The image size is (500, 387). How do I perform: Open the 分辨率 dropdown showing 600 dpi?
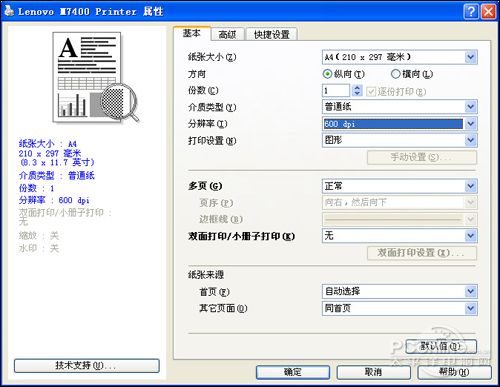[400, 124]
